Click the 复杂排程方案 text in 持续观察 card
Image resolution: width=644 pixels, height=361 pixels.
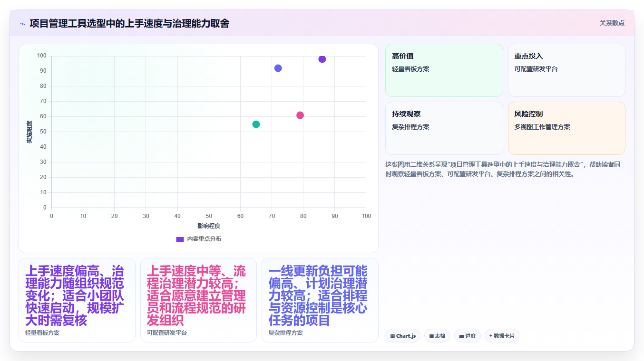[410, 127]
